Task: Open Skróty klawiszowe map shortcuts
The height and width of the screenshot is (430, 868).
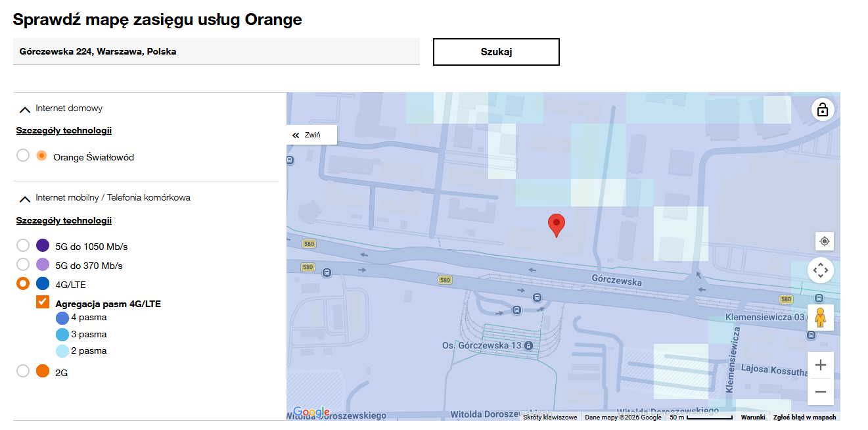Action: tap(550, 417)
